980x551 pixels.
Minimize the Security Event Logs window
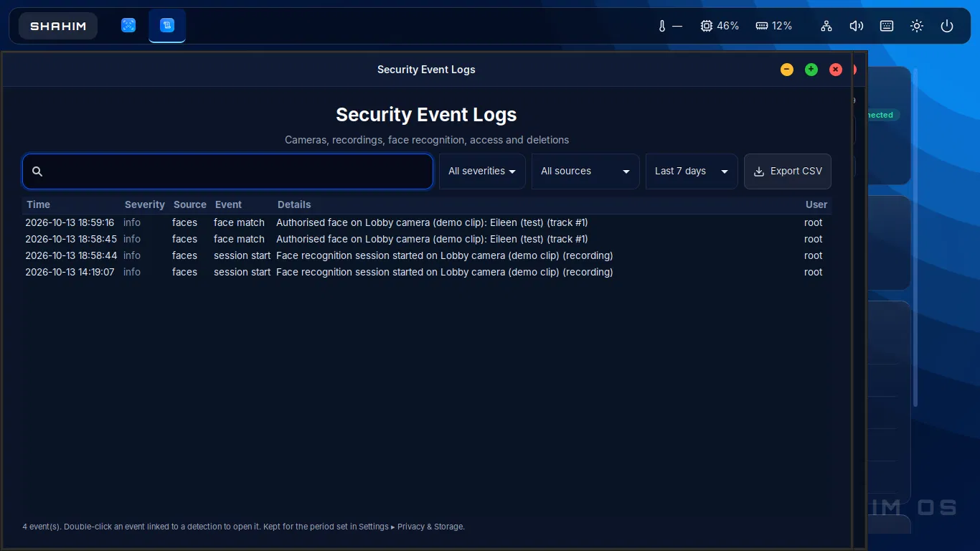point(787,70)
